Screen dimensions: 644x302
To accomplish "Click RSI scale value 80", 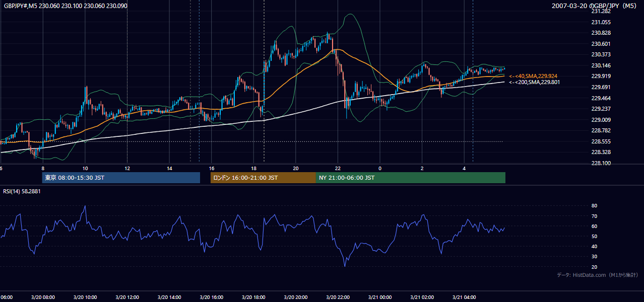I will pos(594,206).
